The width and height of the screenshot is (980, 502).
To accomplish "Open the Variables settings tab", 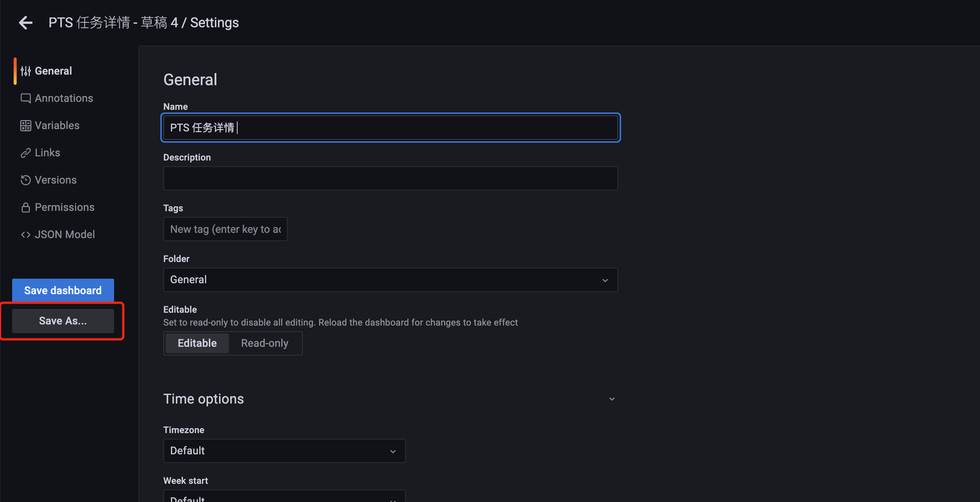I will coord(57,126).
